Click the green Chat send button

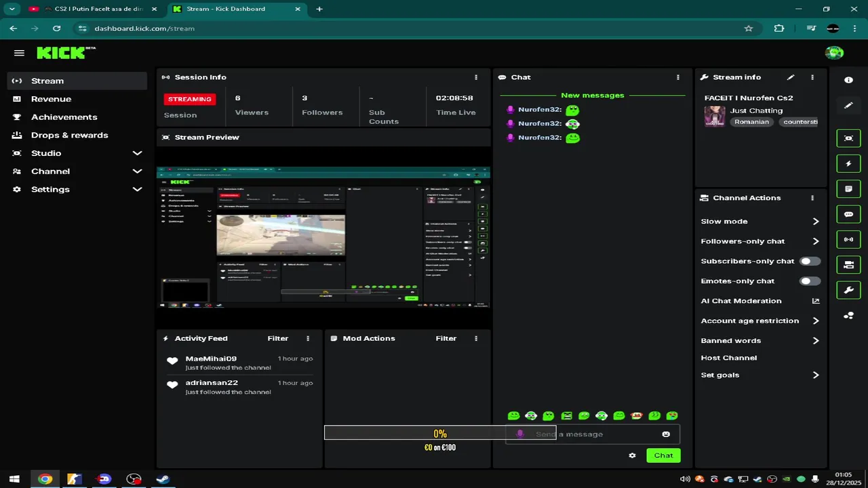[663, 455]
